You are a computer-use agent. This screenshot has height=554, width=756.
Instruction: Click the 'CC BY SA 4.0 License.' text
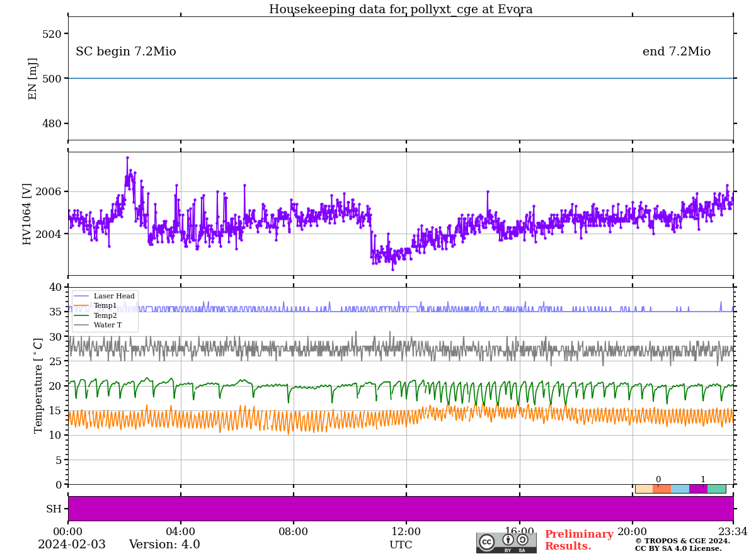tap(678, 548)
